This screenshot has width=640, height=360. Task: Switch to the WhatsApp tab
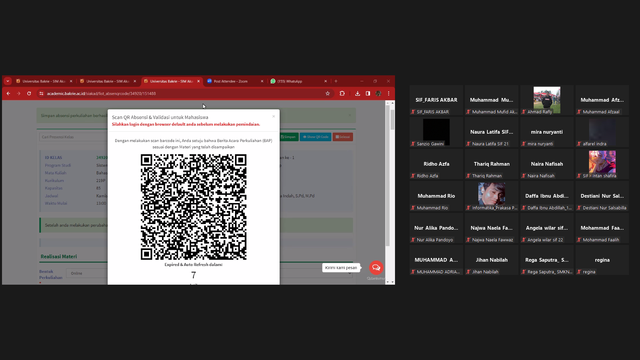point(294,81)
